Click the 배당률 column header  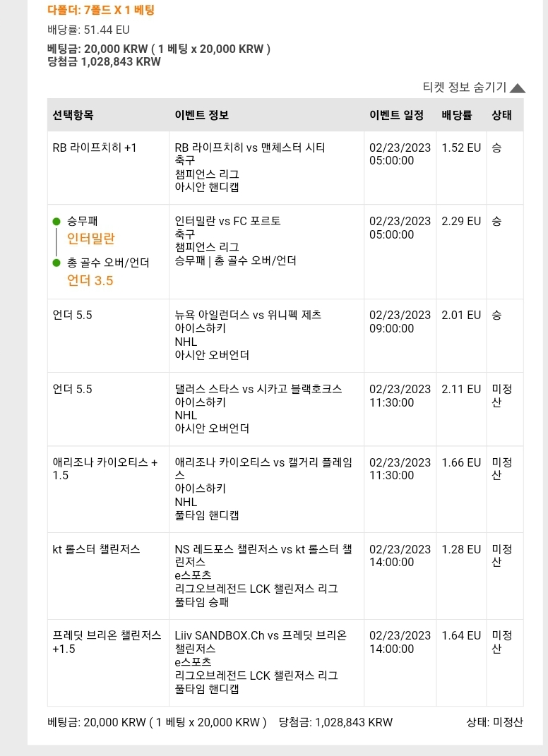(x=457, y=115)
